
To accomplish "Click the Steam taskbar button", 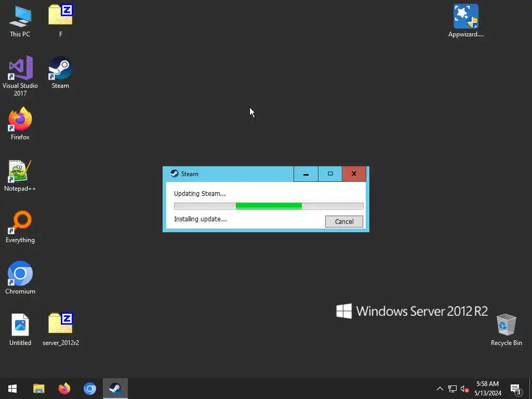I will click(x=115, y=389).
